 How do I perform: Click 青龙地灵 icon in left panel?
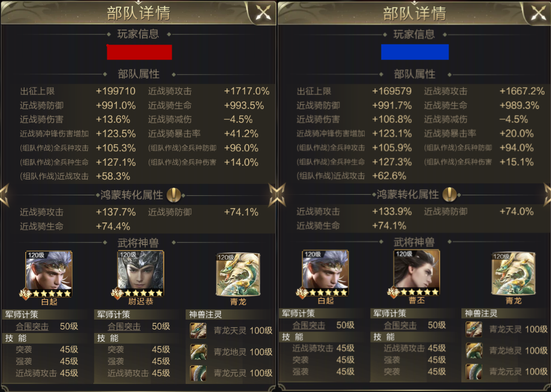pyautogui.click(x=198, y=352)
